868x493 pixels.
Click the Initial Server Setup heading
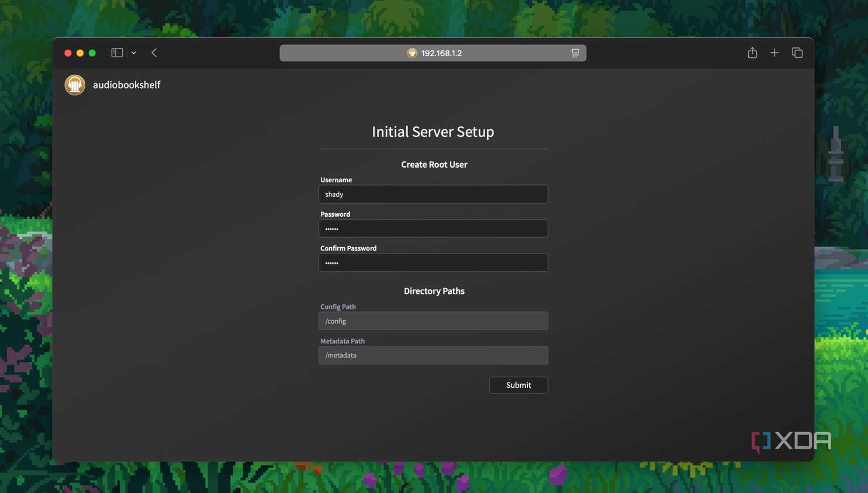[433, 131]
